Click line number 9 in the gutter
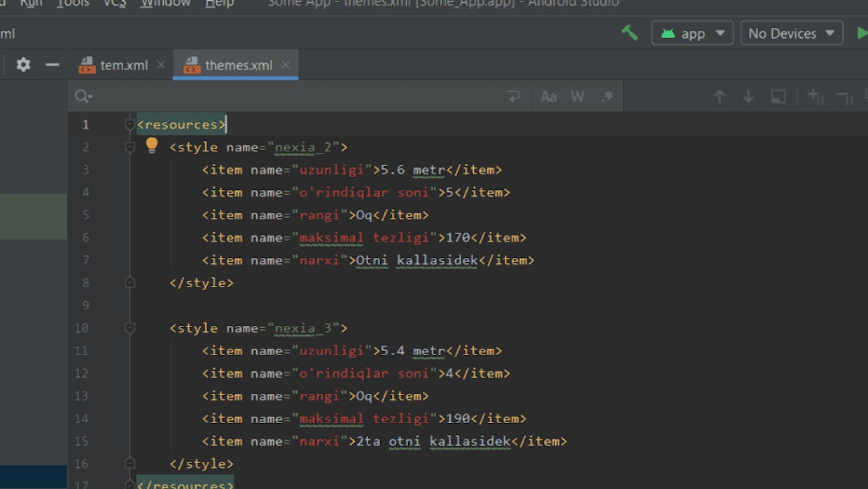The height and width of the screenshot is (489, 868). pos(85,305)
